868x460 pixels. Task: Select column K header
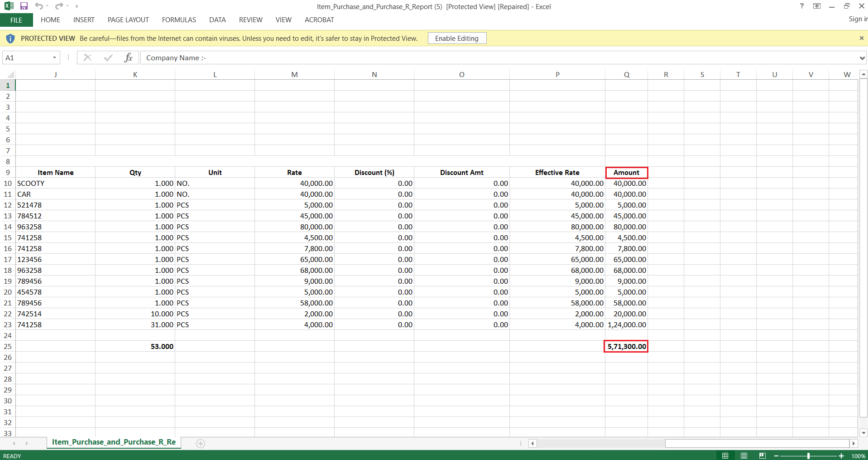(x=135, y=75)
